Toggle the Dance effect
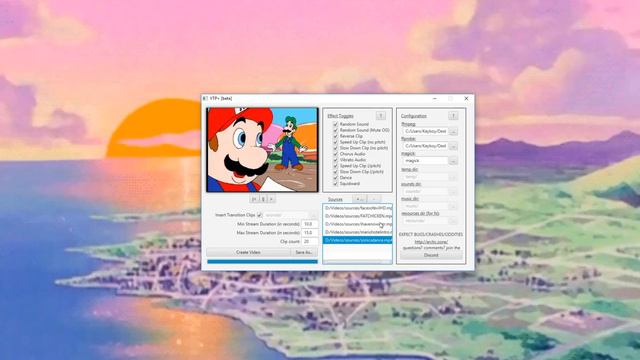Viewport: 640px width, 360px height. [x=336, y=178]
